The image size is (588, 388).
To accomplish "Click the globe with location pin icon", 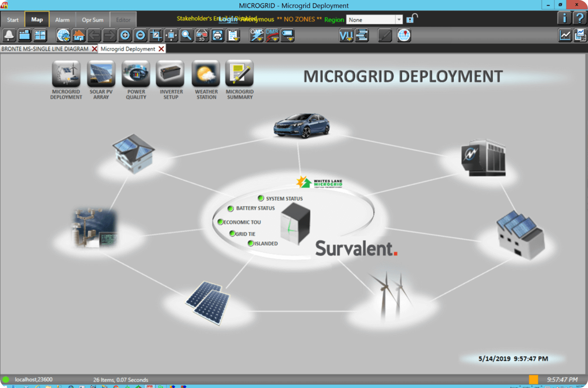I will pos(404,35).
